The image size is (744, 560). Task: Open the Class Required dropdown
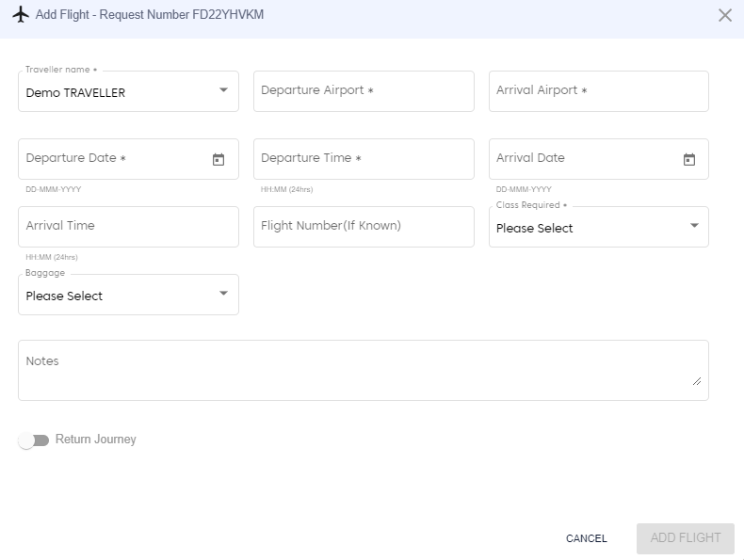click(x=694, y=227)
